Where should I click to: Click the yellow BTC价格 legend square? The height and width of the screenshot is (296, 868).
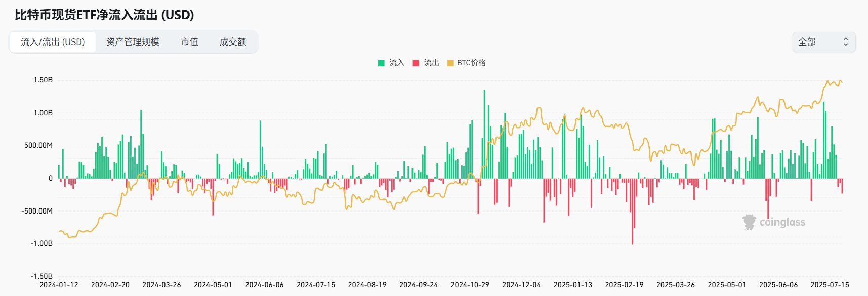pyautogui.click(x=450, y=63)
